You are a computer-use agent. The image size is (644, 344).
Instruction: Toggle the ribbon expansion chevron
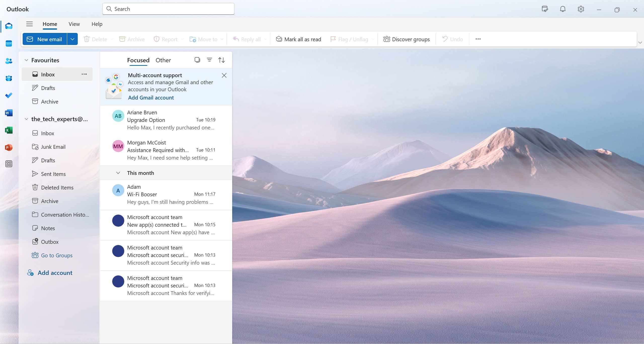[x=640, y=42]
